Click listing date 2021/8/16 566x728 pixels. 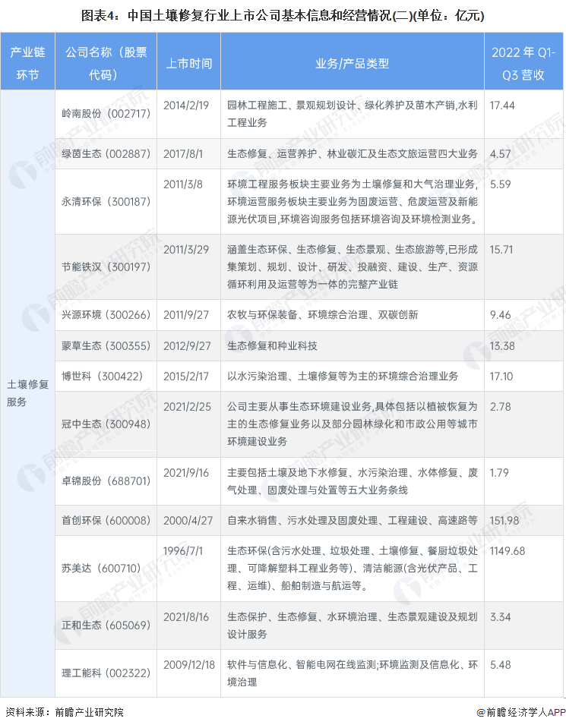click(186, 617)
